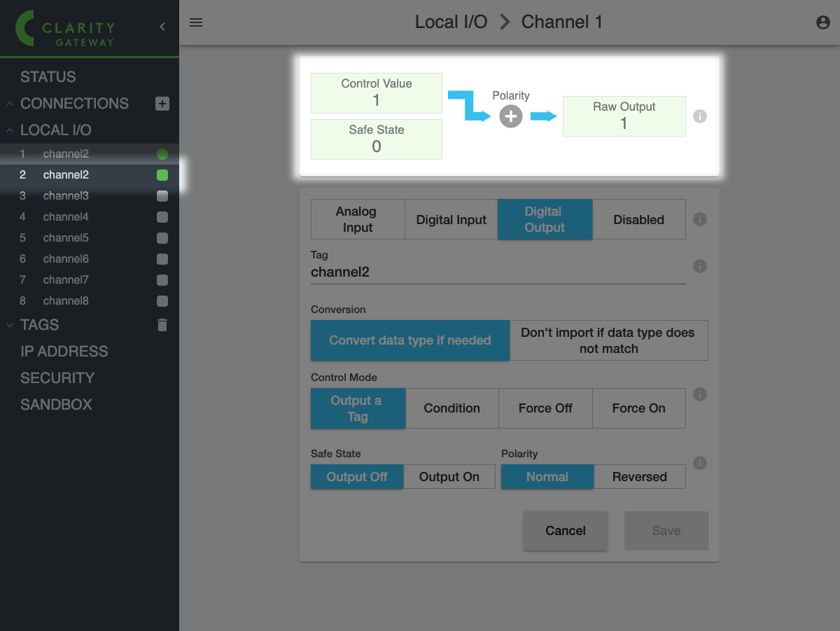Collapse the LOCAL I/O section
840x631 pixels.
click(10, 130)
